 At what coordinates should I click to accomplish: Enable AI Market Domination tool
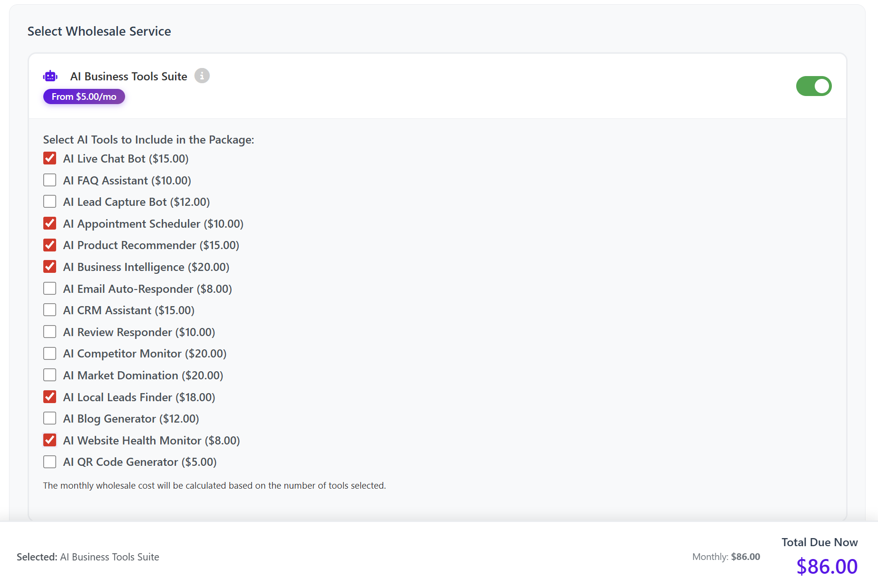[x=50, y=375]
